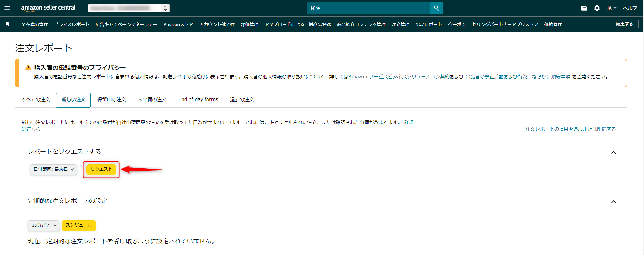Click the スケジュール button
Image resolution: width=644 pixels, height=255 pixels.
pos(79,225)
